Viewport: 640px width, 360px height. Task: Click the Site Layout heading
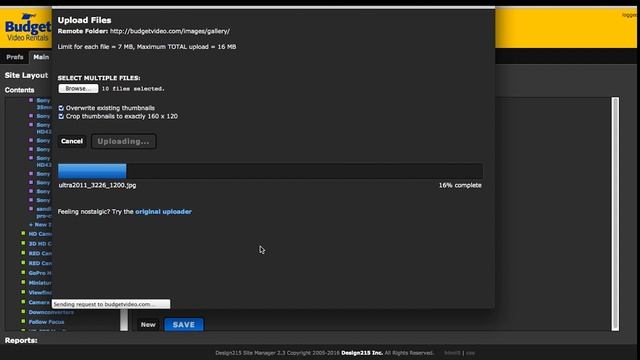click(x=26, y=75)
